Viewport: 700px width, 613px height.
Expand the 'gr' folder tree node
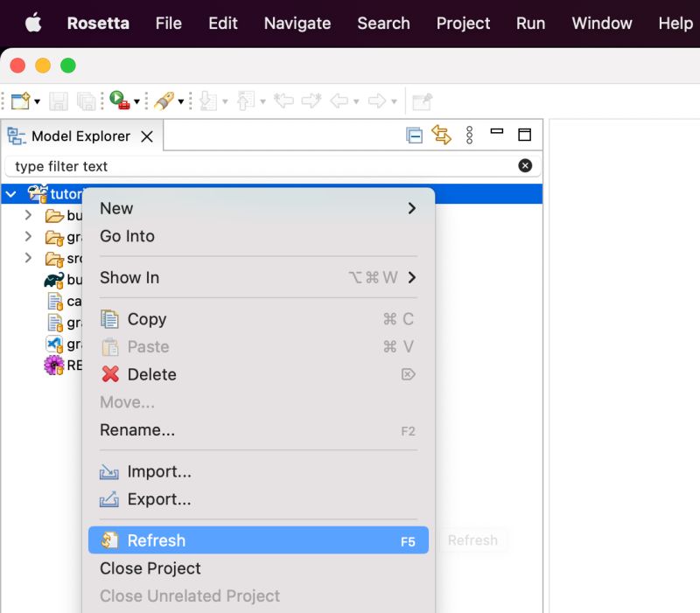(x=28, y=236)
